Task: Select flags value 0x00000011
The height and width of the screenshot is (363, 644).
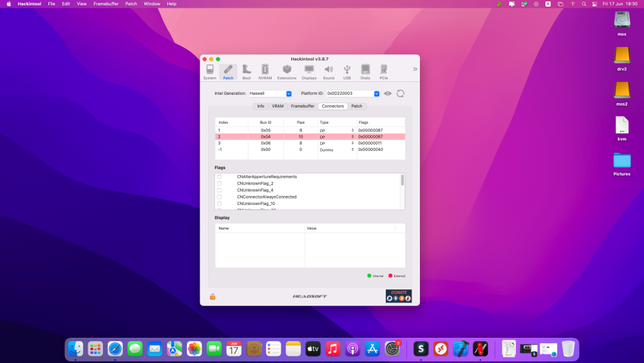Action: tap(370, 143)
